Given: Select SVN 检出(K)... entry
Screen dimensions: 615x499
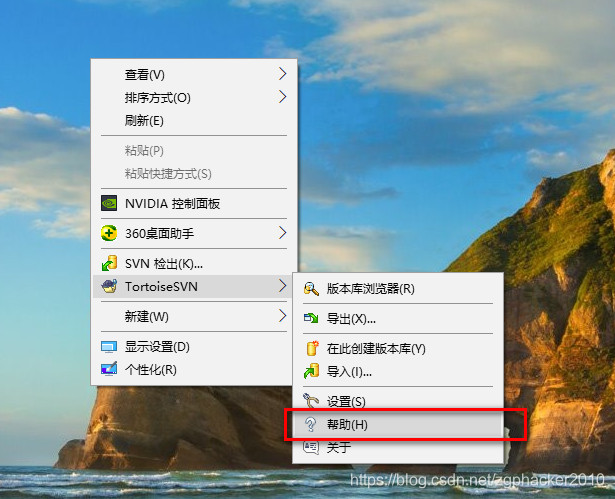Looking at the screenshot, I should 194,263.
